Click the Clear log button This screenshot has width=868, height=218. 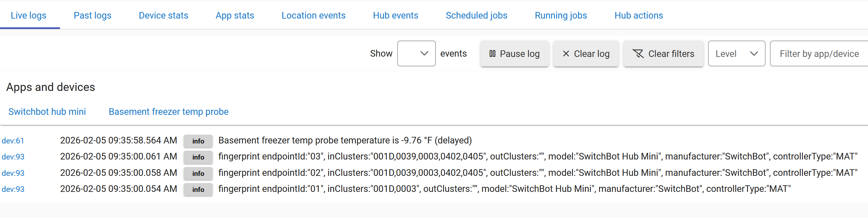coord(585,54)
